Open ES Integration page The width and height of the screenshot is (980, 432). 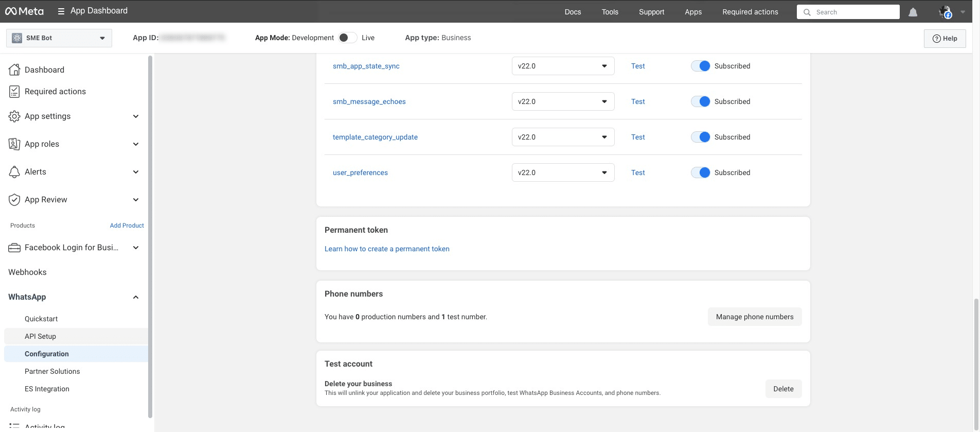coord(47,389)
